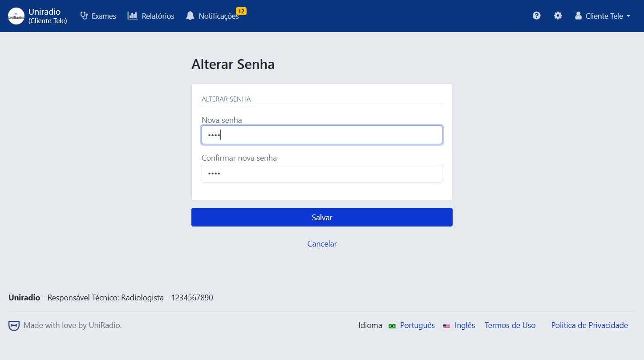
Task: Click the American flag icon
Action: click(x=446, y=326)
